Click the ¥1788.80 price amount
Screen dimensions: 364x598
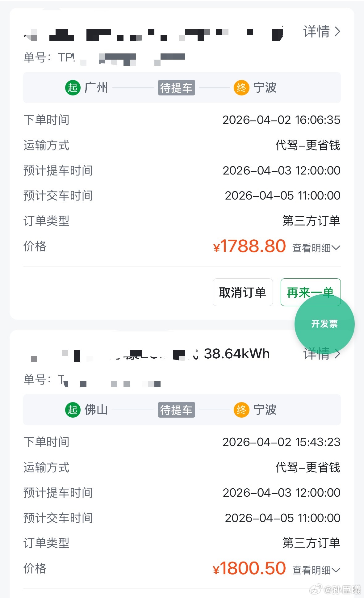pyautogui.click(x=249, y=246)
